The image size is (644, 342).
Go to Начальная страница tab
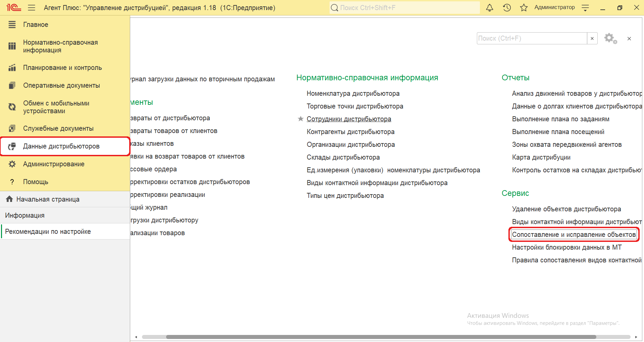click(65, 199)
